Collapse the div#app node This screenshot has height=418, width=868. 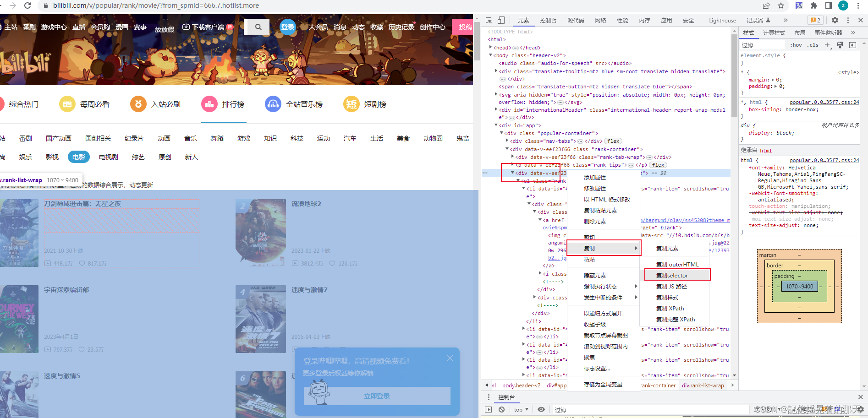click(496, 125)
